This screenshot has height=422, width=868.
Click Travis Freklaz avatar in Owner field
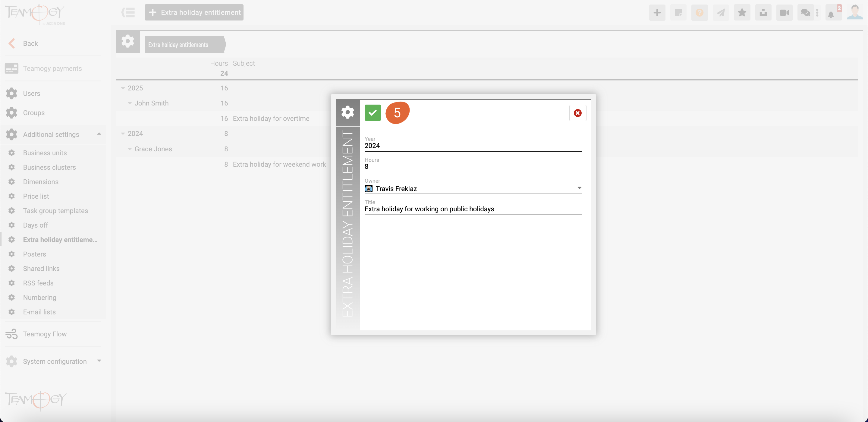pos(369,189)
